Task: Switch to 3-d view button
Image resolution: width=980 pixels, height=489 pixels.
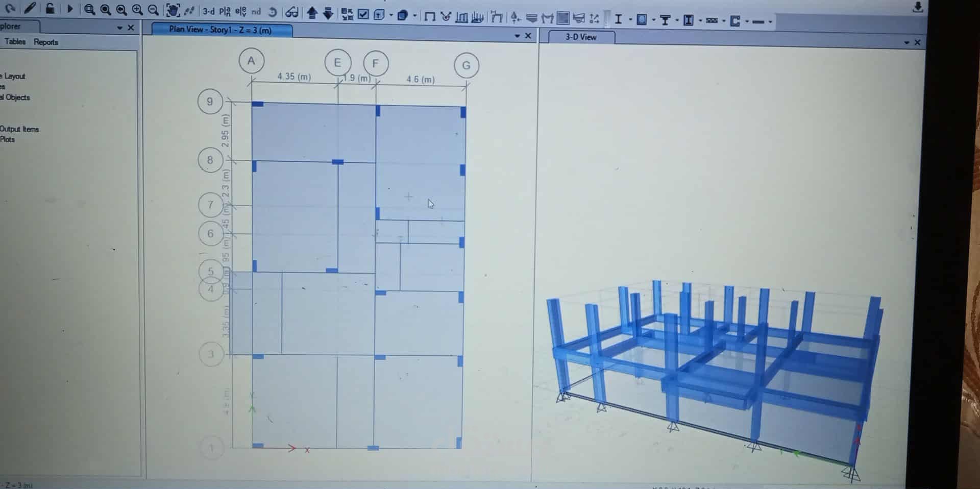Action: click(x=209, y=11)
